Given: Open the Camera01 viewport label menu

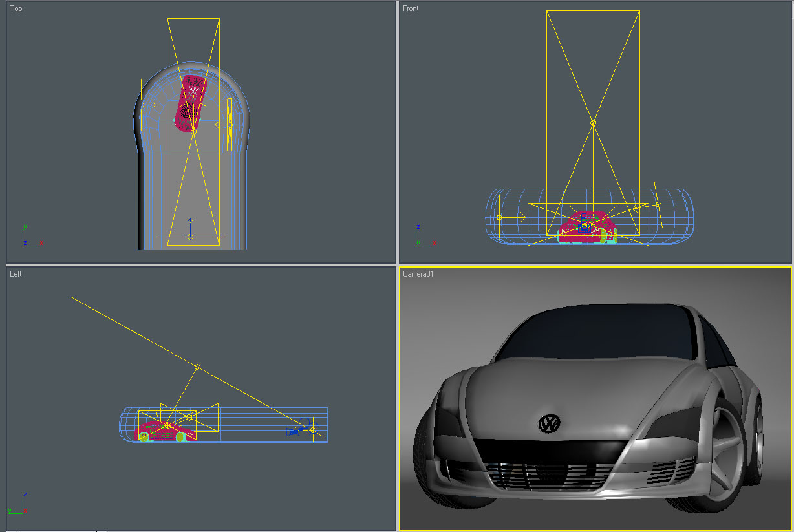Looking at the screenshot, I should 418,274.
